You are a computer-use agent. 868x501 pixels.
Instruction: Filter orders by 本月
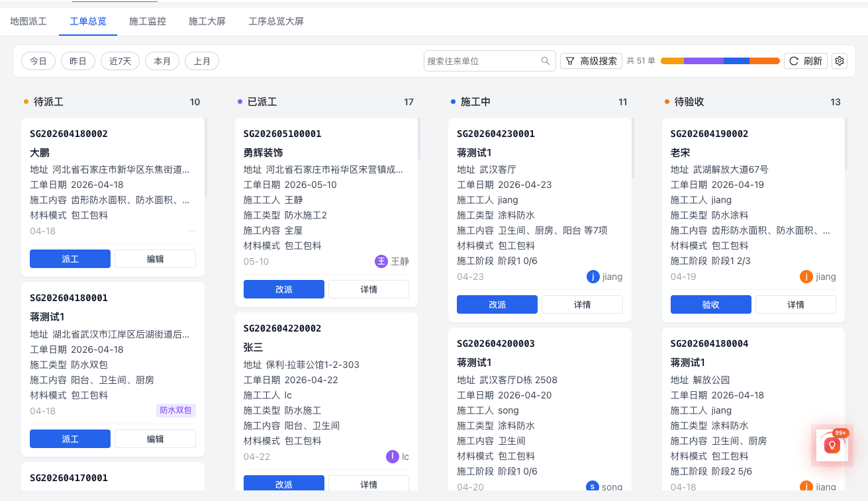[x=162, y=61]
